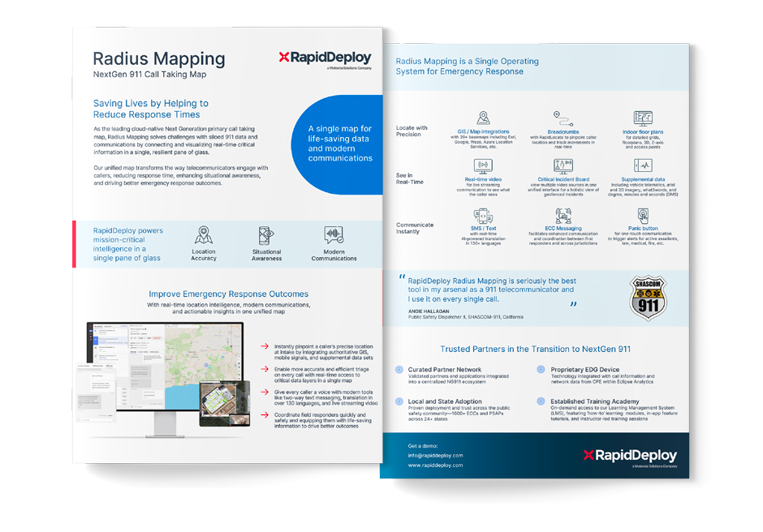
Task: Click the 'Local and State Adoption' title
Action: tap(445, 401)
